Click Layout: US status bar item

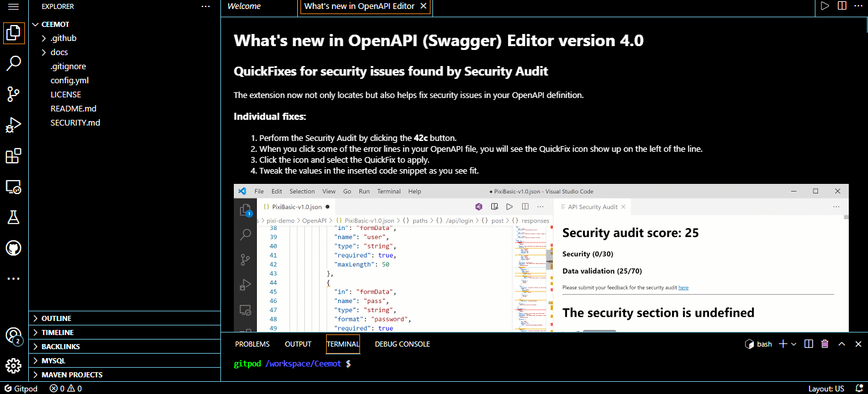click(x=826, y=388)
